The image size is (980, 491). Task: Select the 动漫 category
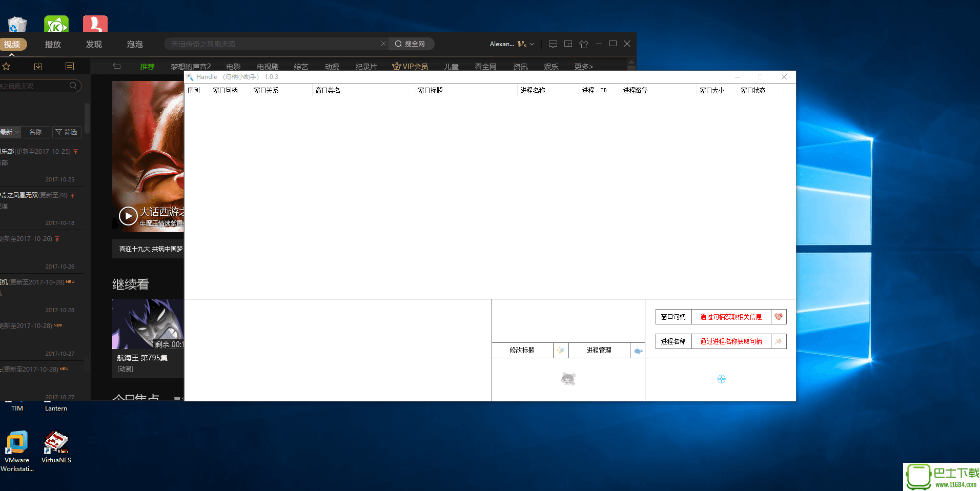pyautogui.click(x=332, y=67)
